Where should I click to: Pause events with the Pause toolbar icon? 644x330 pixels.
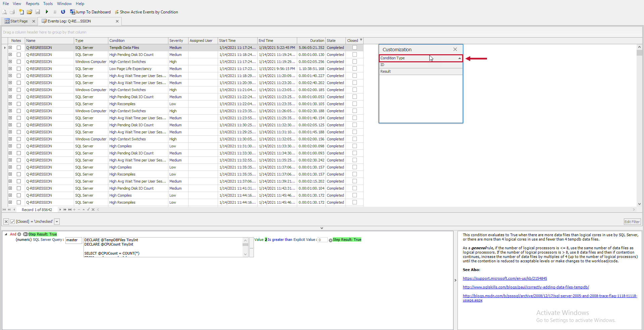[x=55, y=12]
